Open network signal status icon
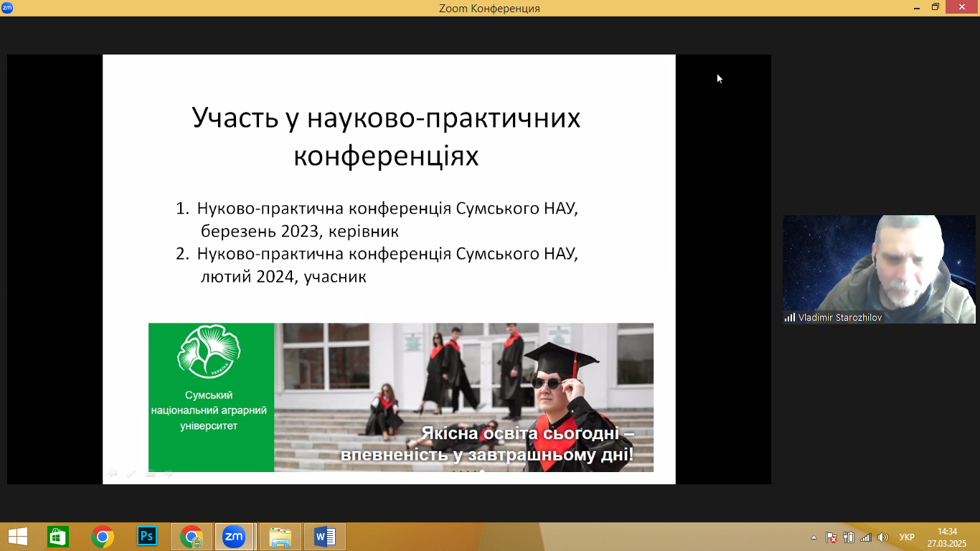 coord(866,537)
